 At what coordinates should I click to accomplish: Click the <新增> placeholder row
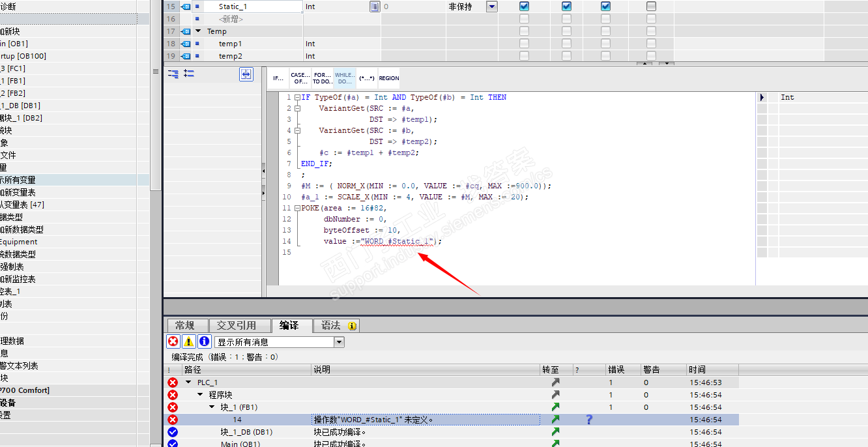(x=231, y=19)
